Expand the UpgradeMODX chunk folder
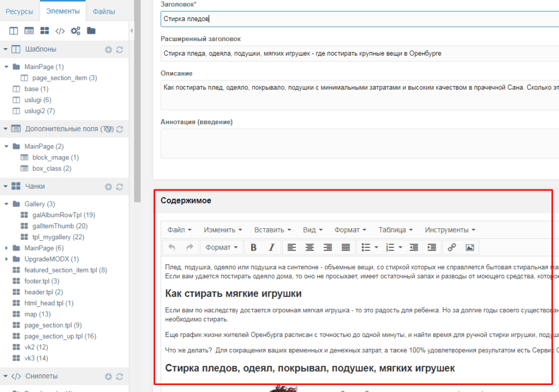 point(5,259)
